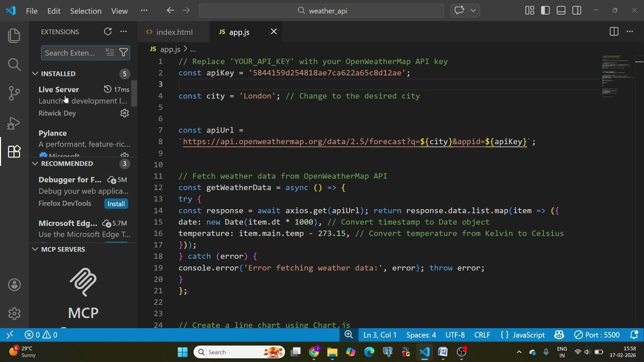Customize layout from title bar
The width and height of the screenshot is (644, 362).
[529, 11]
